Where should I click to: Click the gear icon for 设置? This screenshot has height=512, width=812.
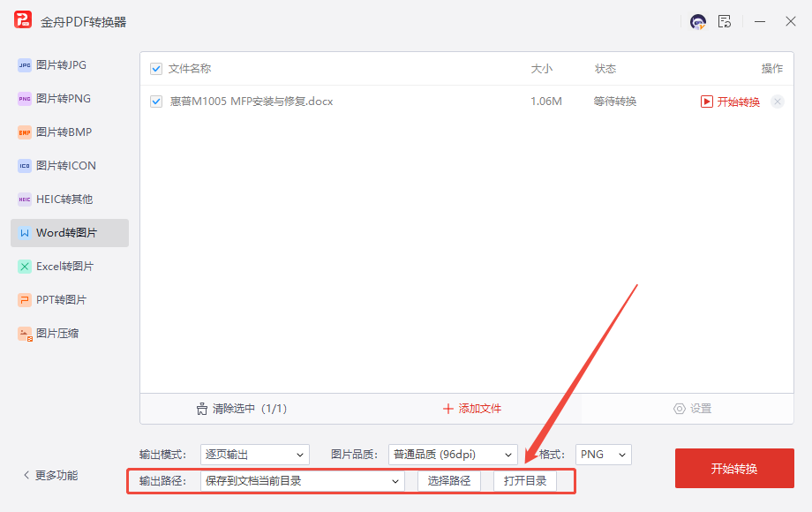coord(680,409)
